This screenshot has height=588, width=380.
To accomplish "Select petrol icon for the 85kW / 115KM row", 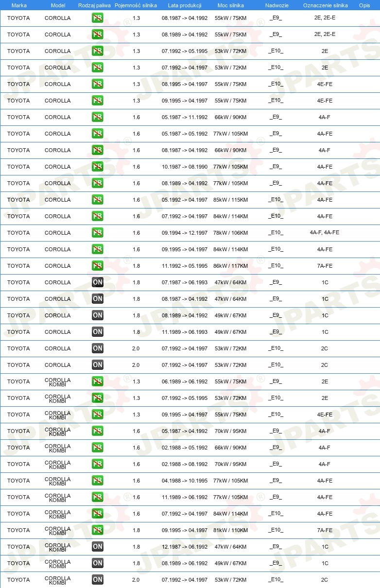I will click(x=98, y=200).
